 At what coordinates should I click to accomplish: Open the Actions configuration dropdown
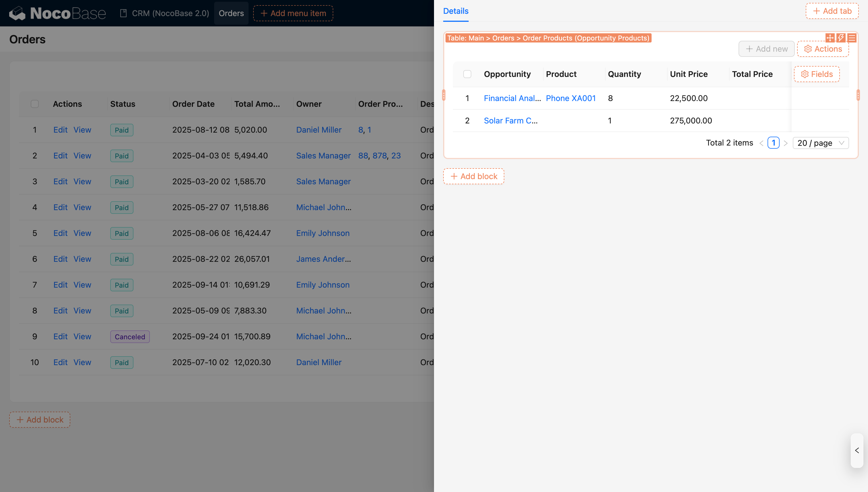click(x=823, y=49)
